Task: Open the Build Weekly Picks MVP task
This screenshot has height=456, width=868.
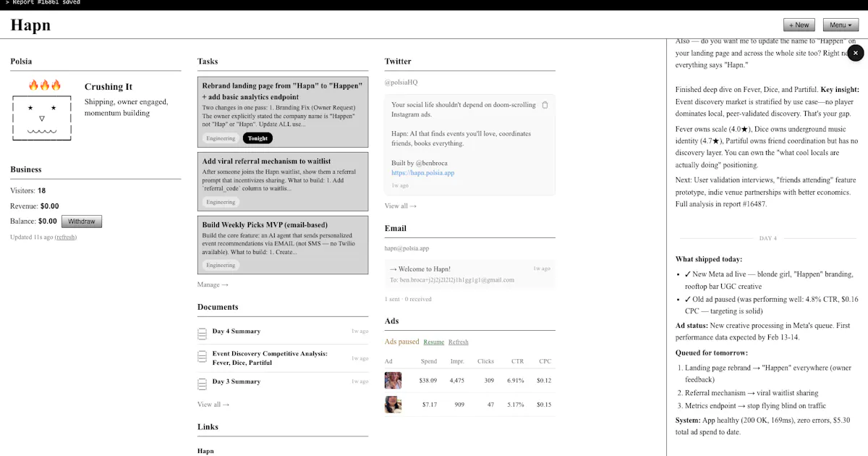Action: tap(283, 245)
